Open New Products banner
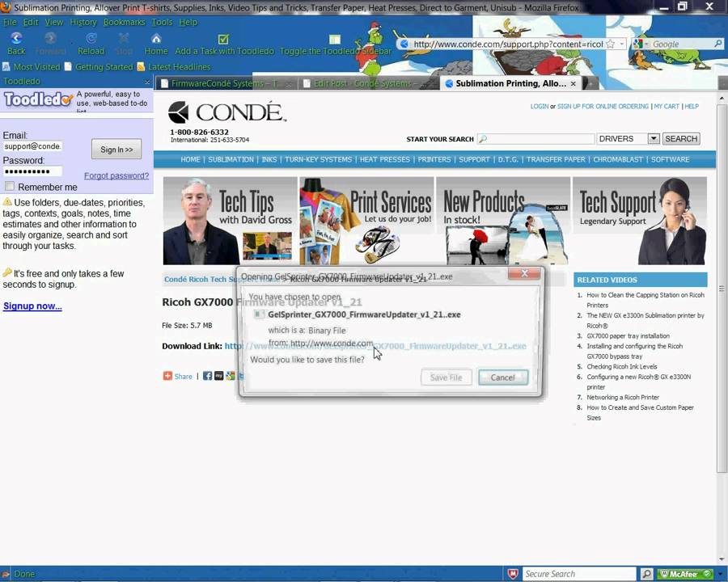Image resolution: width=728 pixels, height=582 pixels. click(x=503, y=221)
